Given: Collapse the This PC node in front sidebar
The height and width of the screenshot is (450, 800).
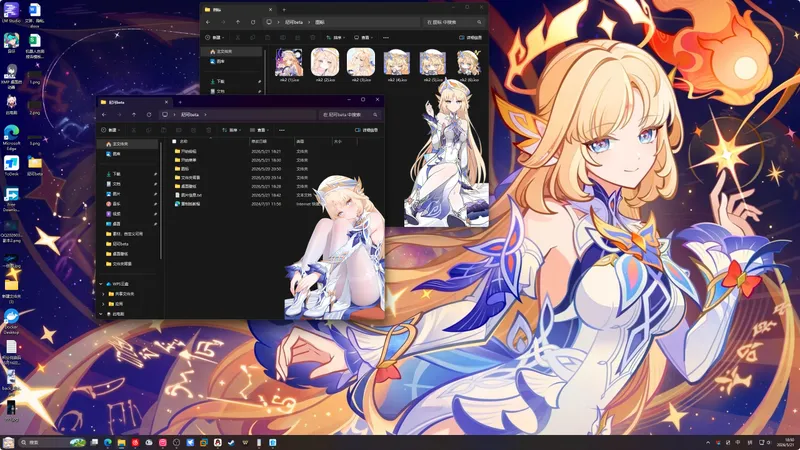Looking at the screenshot, I should click(x=101, y=314).
